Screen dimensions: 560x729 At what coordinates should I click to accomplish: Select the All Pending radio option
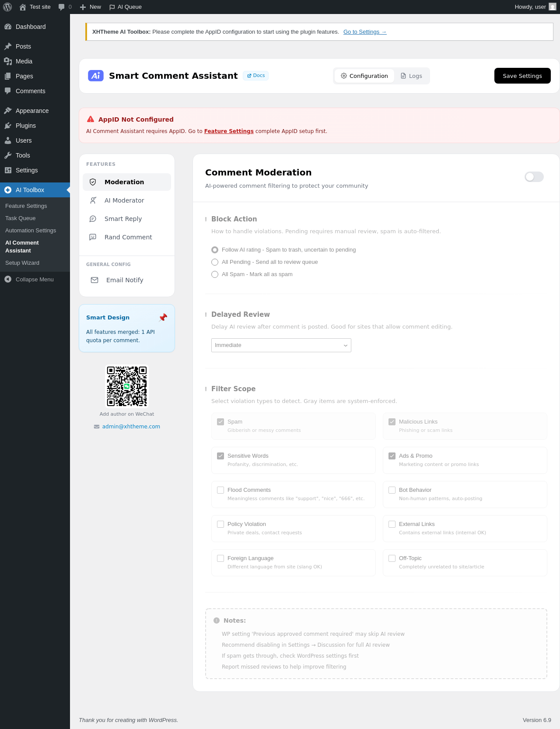(215, 262)
